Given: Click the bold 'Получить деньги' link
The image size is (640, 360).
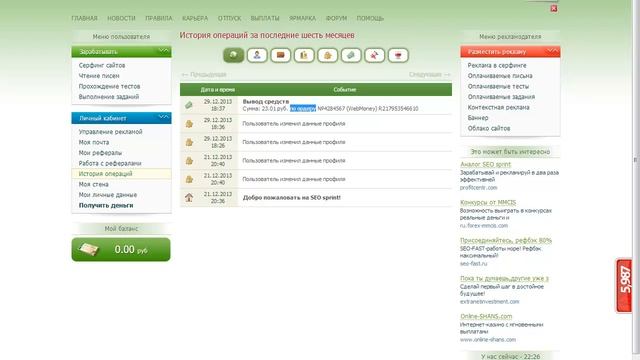Looking at the screenshot, I should coord(106,205).
